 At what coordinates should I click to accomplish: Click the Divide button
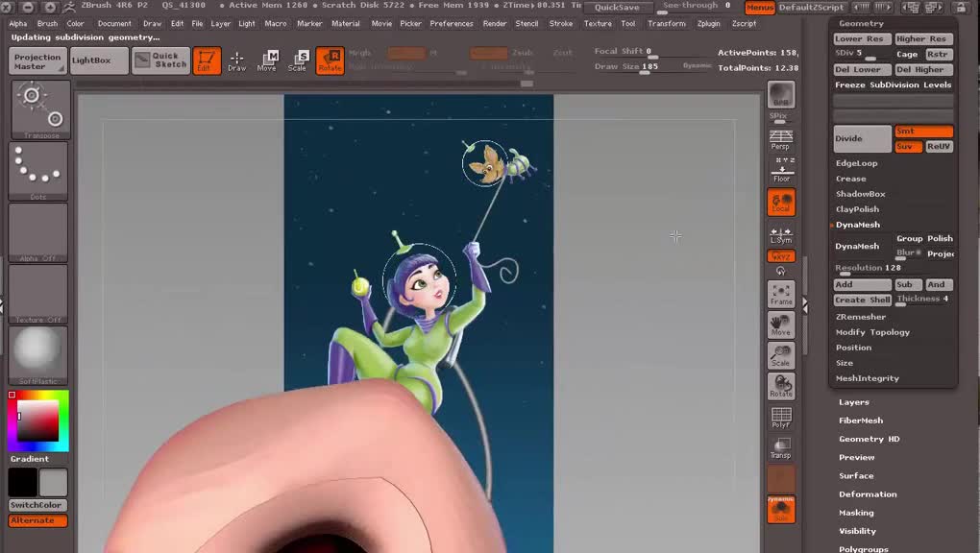[862, 138]
